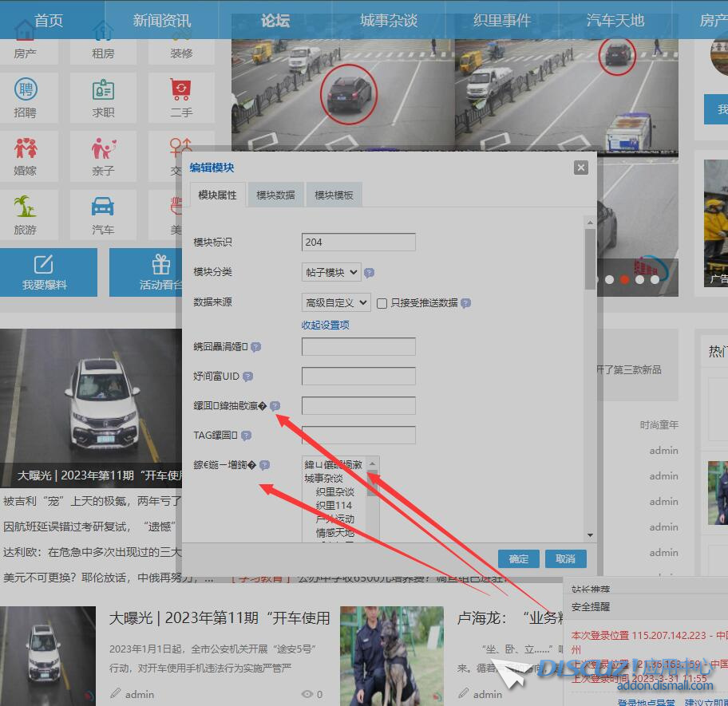Click the 汽车 car category icon
This screenshot has height=706, width=728.
click(x=103, y=207)
